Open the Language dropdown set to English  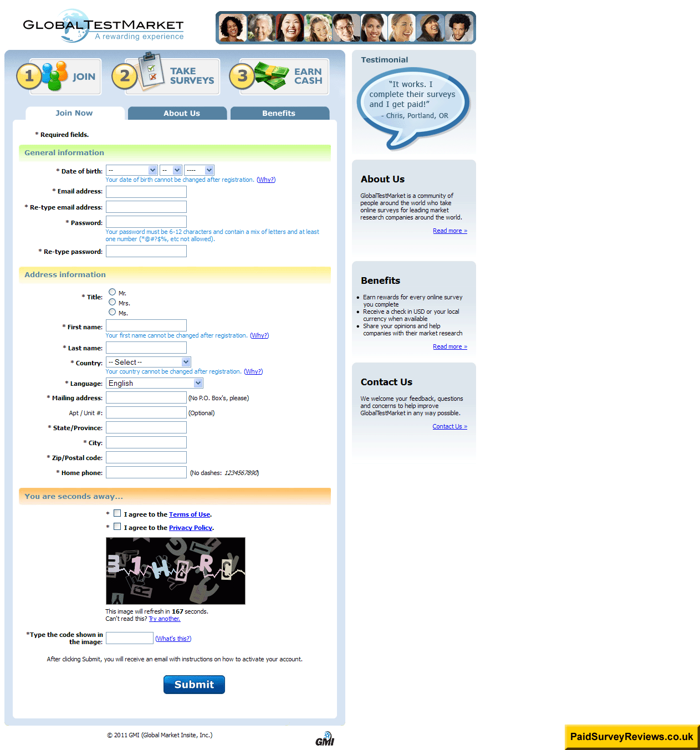click(155, 383)
